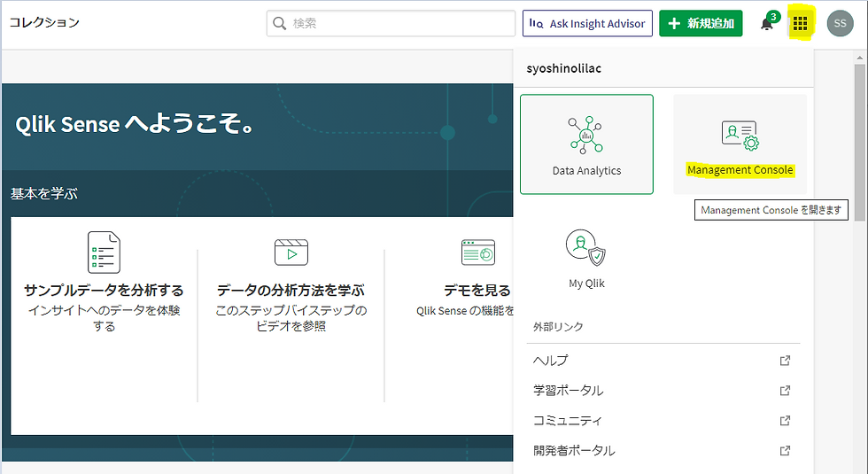Screen dimensions: 868x474
Task: Open サンプルデータを分析する card title
Action: 104,291
